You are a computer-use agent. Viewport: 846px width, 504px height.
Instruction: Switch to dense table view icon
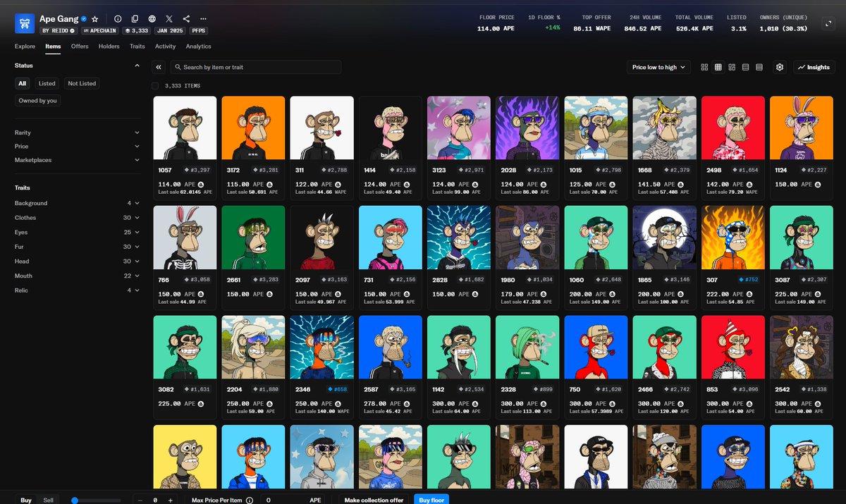coord(759,67)
